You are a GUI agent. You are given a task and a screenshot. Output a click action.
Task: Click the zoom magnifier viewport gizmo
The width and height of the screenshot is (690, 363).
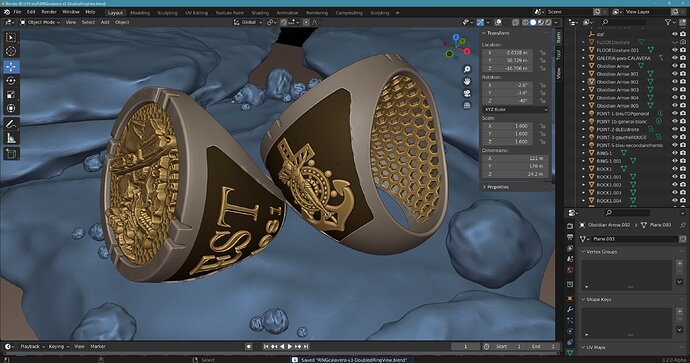[x=467, y=70]
